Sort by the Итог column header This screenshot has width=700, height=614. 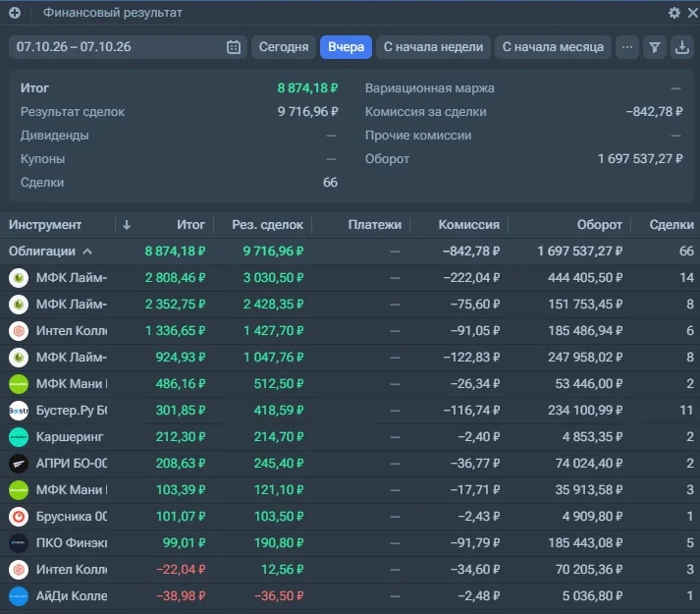[190, 225]
